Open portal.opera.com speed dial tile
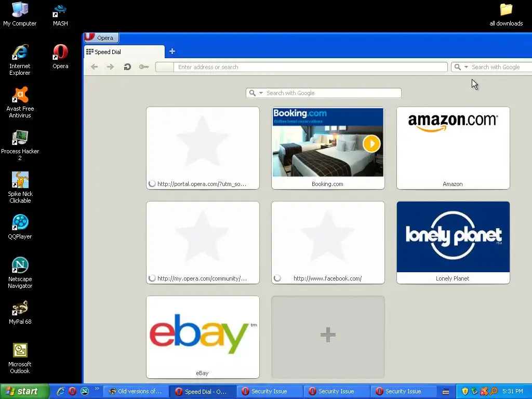 (203, 148)
